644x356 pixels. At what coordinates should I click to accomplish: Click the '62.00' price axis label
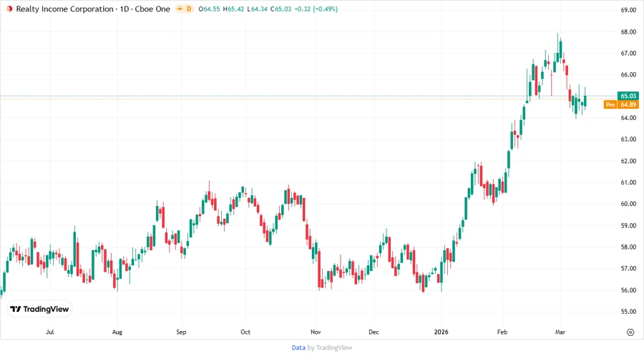point(628,161)
